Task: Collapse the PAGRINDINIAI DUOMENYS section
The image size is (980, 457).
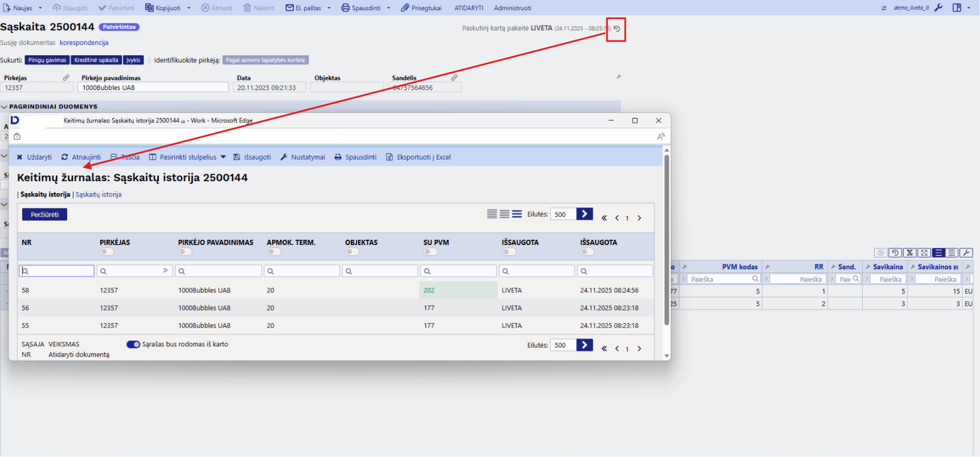Action: [x=5, y=107]
